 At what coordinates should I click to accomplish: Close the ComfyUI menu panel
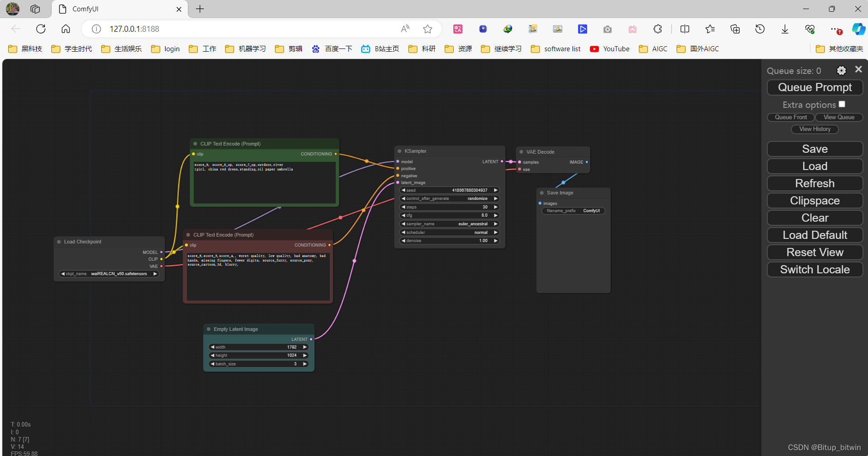coord(858,69)
